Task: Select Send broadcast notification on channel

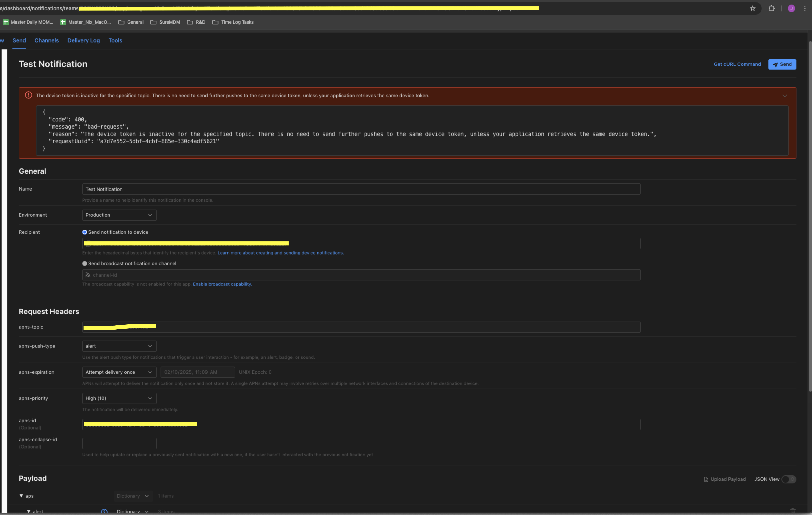Action: tap(85, 264)
